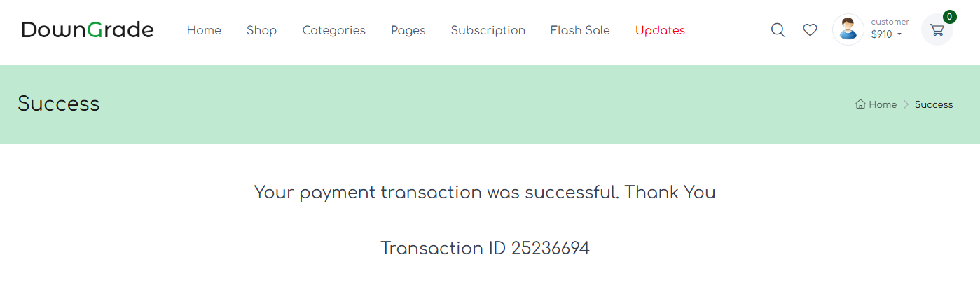The height and width of the screenshot is (297, 980).
Task: Click the Success breadcrumb label
Action: [934, 104]
